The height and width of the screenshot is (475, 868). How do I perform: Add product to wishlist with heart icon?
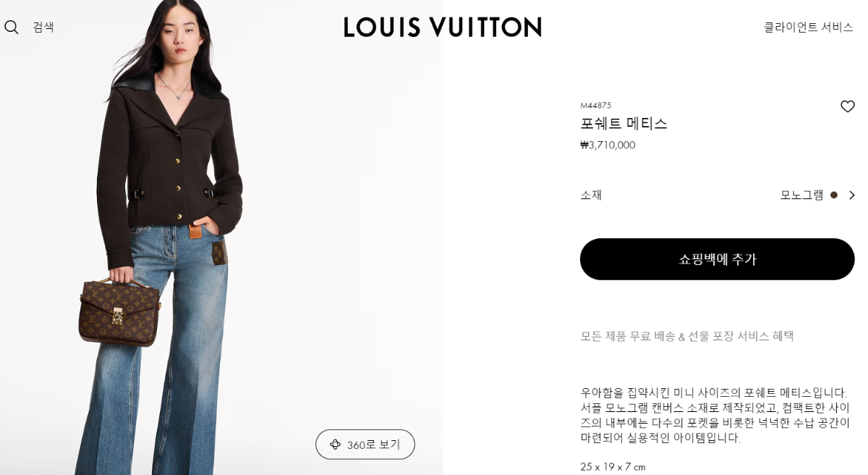(848, 106)
